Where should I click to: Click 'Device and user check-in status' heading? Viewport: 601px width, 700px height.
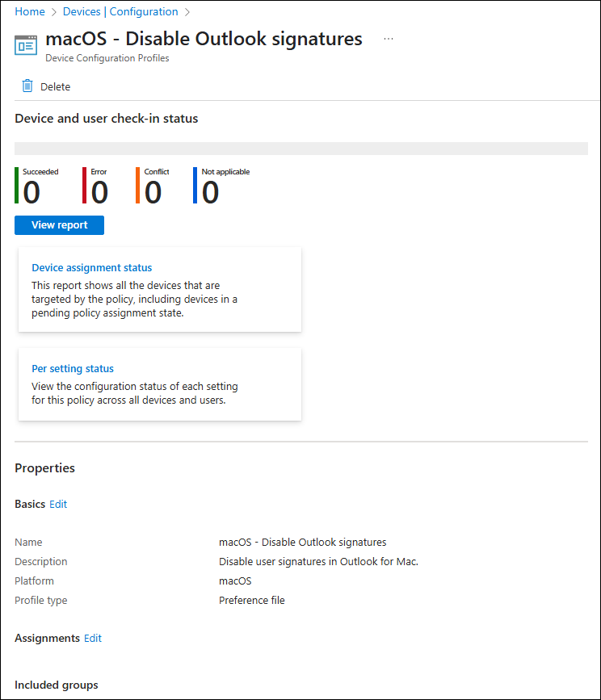(x=107, y=119)
